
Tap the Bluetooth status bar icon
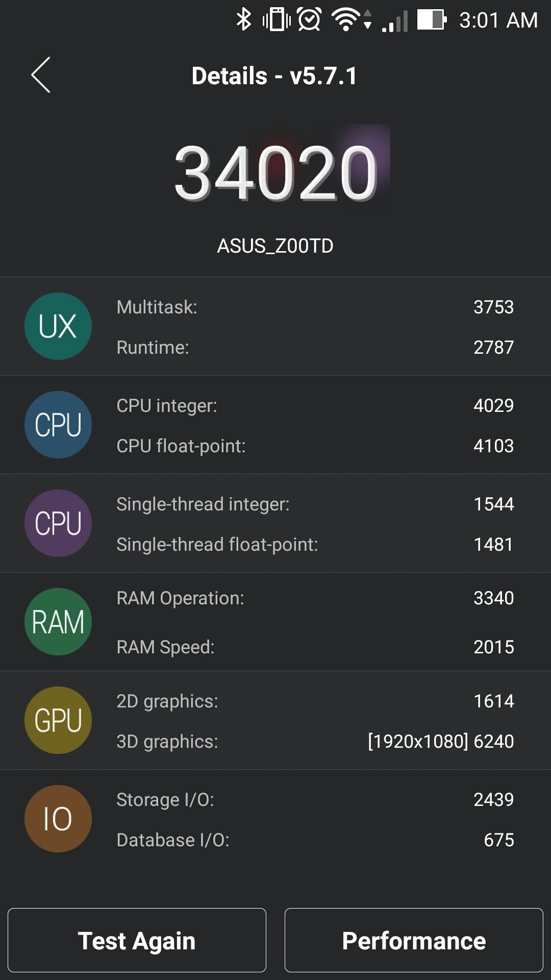pos(244,20)
